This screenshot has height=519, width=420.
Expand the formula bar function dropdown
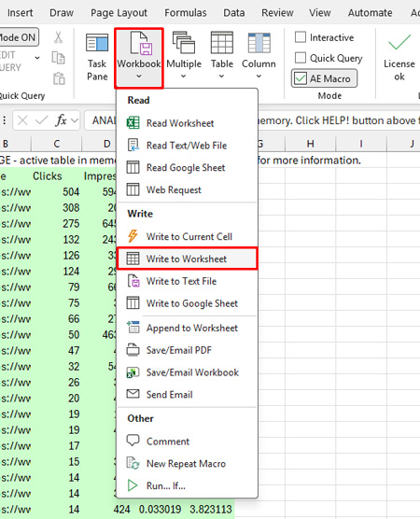pos(75,120)
